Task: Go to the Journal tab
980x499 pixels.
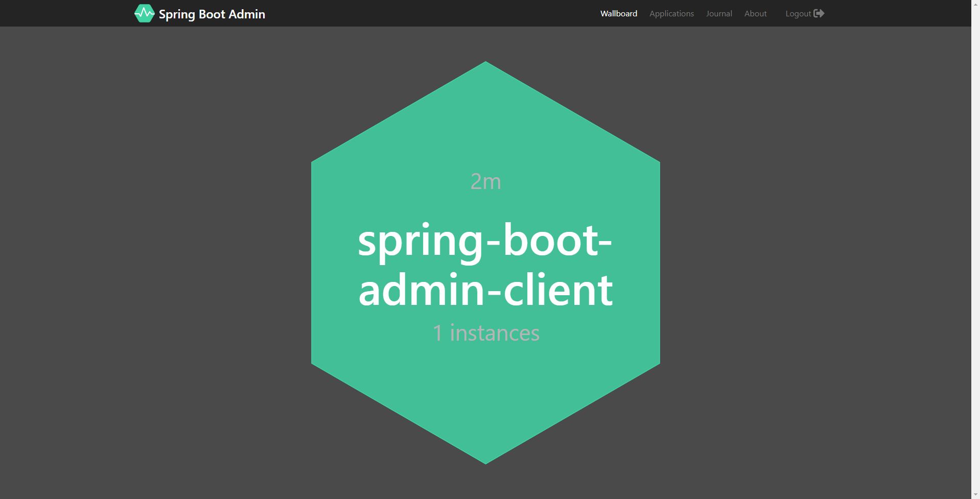Action: tap(719, 13)
